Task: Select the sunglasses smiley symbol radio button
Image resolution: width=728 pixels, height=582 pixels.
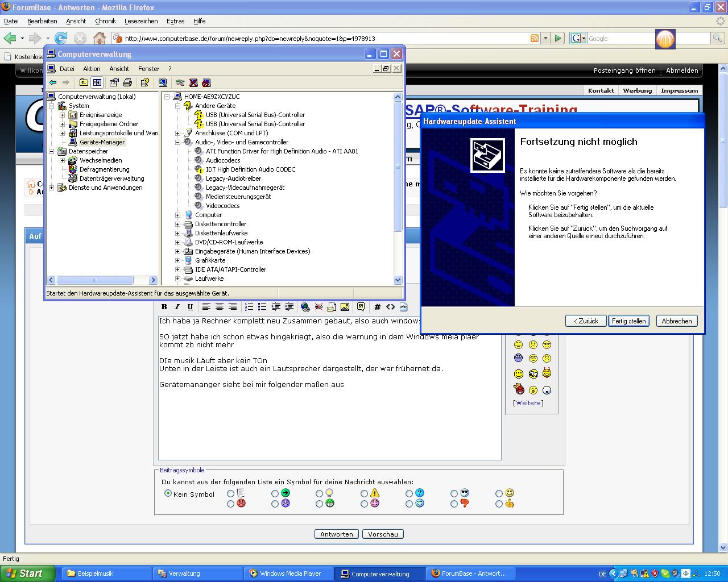Action: [454, 493]
